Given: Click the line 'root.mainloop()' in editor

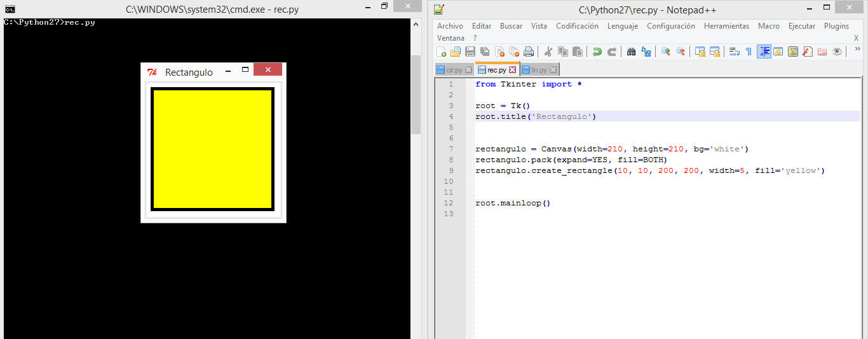Looking at the screenshot, I should [512, 203].
